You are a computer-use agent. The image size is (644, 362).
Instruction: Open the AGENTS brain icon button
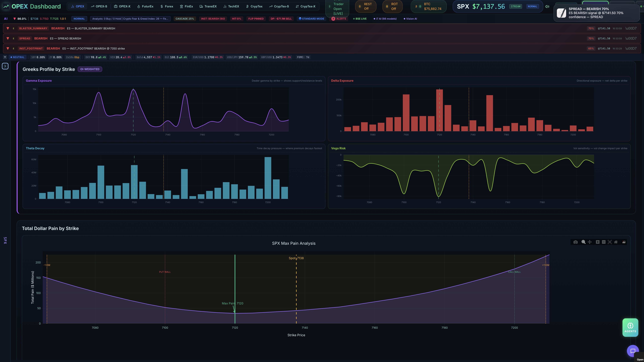630,328
